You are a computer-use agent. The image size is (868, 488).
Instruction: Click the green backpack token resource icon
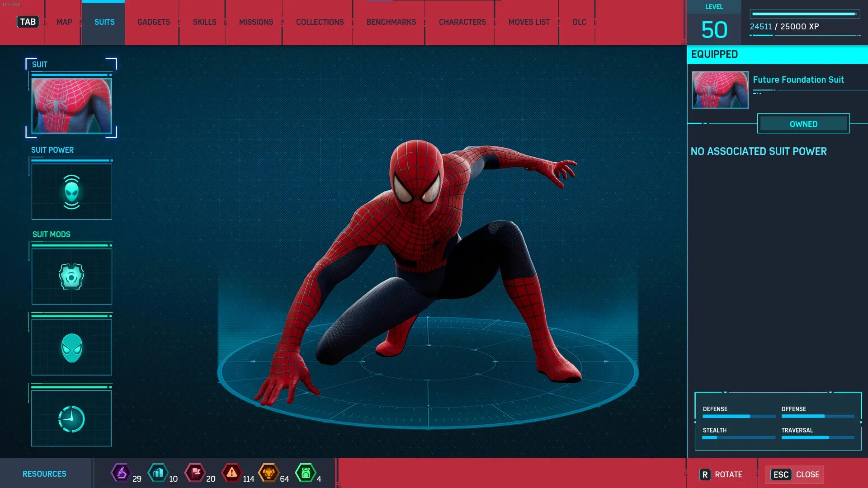click(x=306, y=473)
